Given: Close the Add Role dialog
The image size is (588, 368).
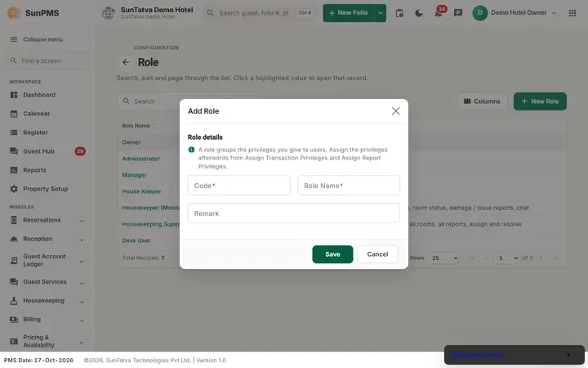Looking at the screenshot, I should tap(395, 110).
